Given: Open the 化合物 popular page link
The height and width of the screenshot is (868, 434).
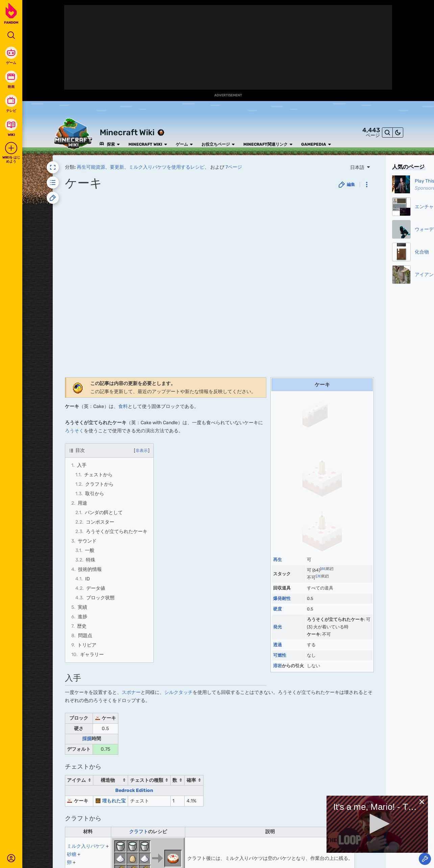Looking at the screenshot, I should tap(421, 252).
